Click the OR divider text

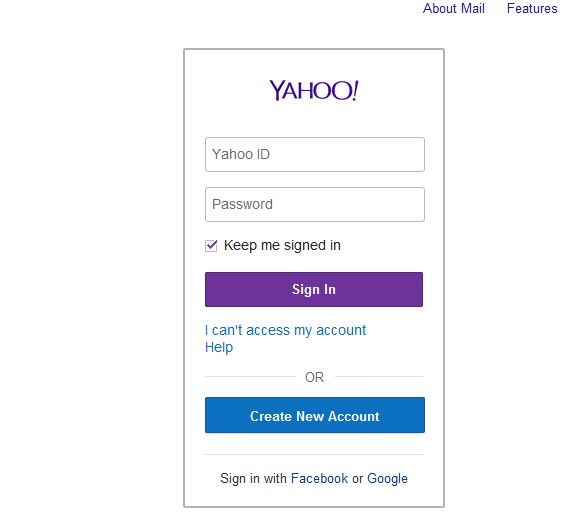[315, 377]
